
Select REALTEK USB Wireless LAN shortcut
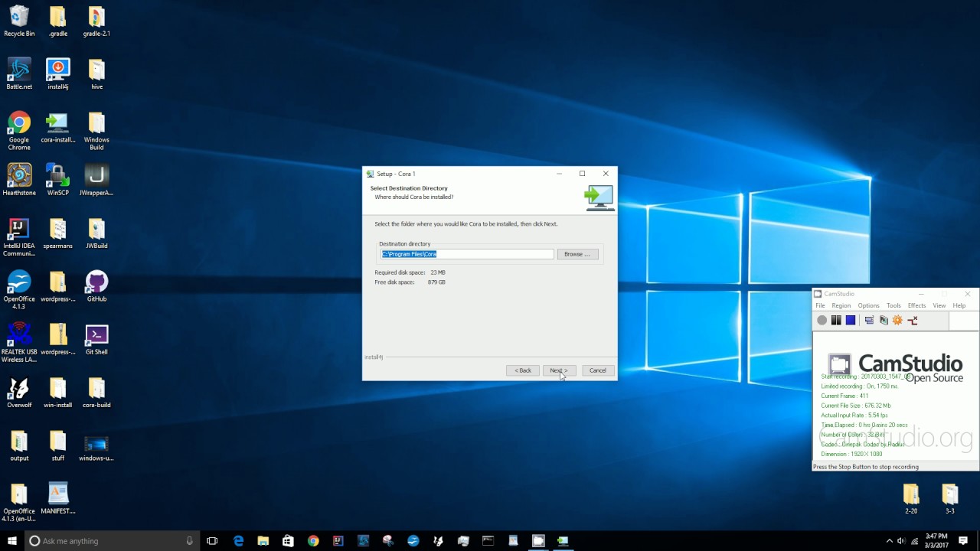(x=19, y=343)
